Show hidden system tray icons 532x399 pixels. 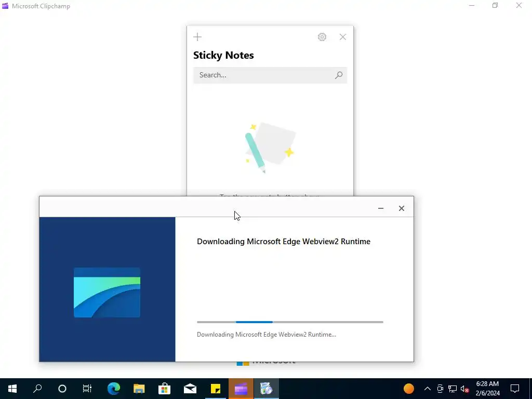428,389
